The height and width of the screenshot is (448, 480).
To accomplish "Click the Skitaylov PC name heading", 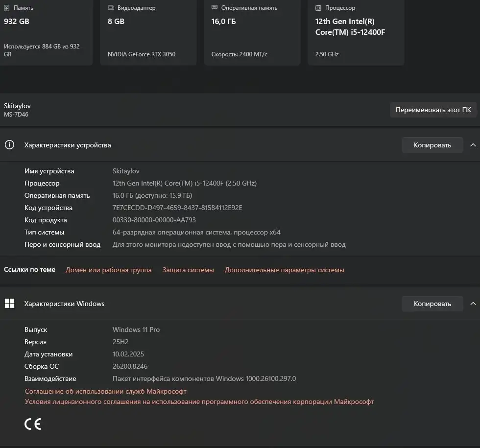I will [17, 106].
